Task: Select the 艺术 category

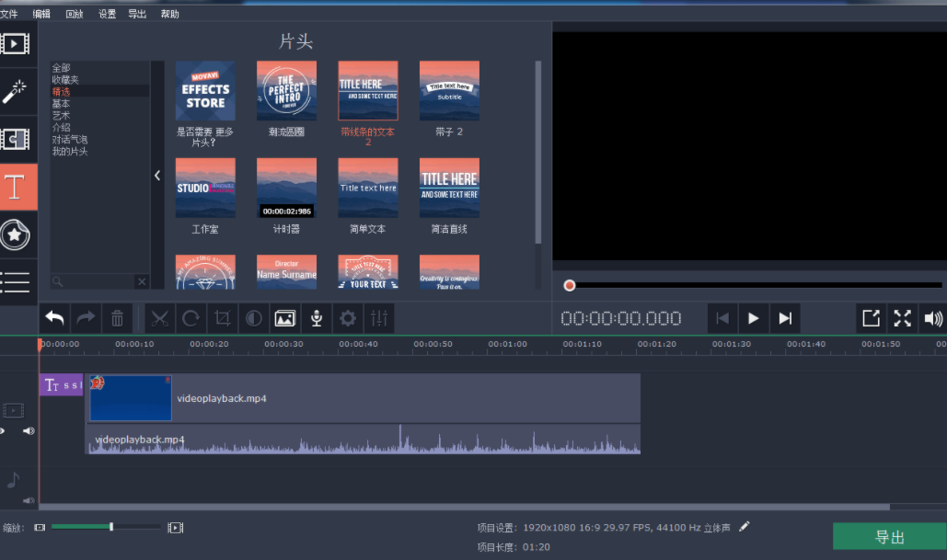Action: click(x=61, y=115)
